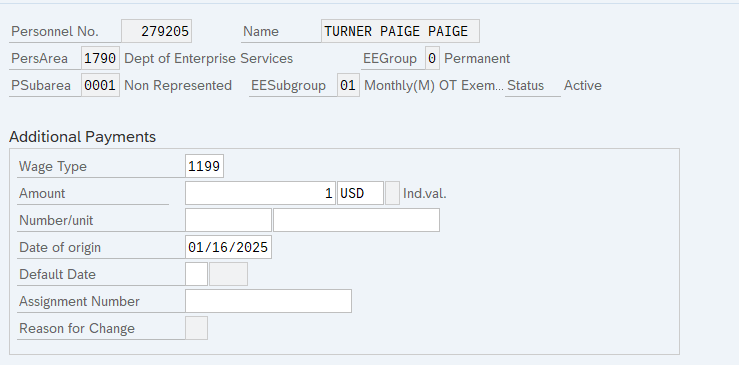Edit Date of origin field 01/16/2025
Viewport: 739px width, 365px height.
click(228, 247)
